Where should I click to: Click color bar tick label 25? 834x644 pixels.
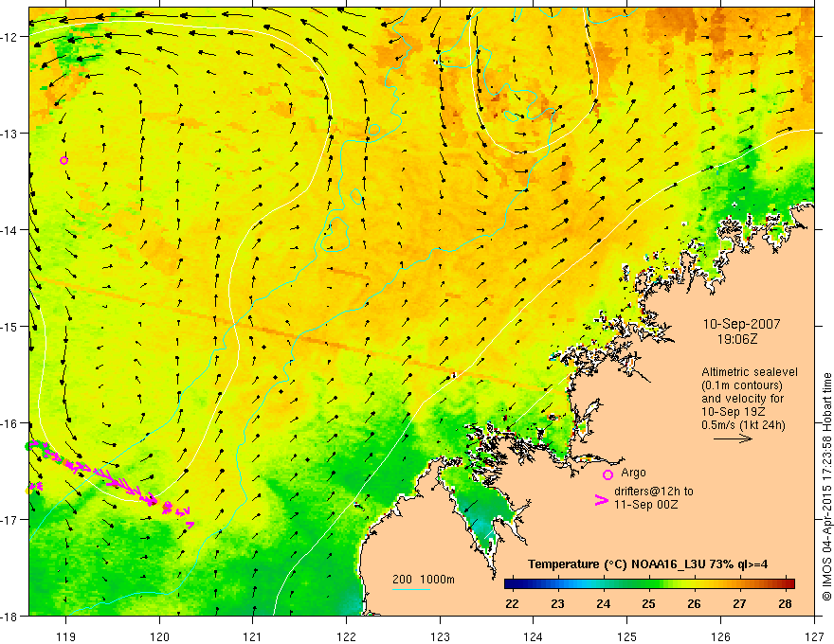click(x=648, y=603)
